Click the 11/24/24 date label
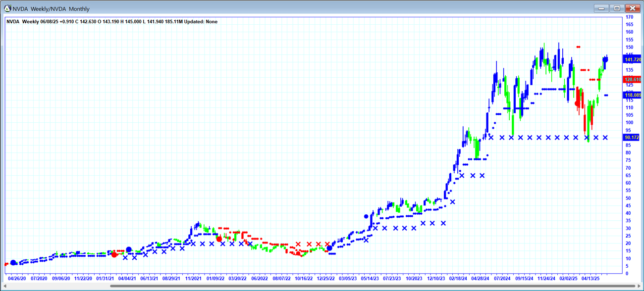The height and width of the screenshot is (291, 644). (547, 279)
